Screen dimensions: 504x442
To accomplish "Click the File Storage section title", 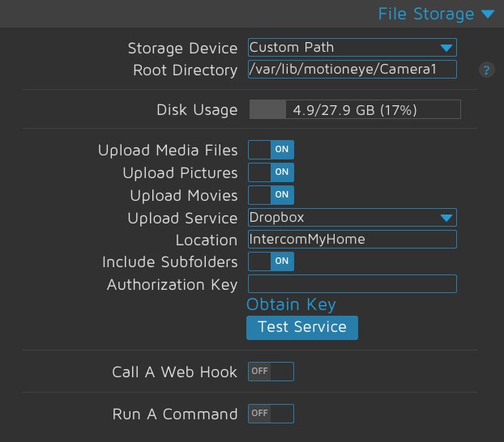I will (426, 14).
